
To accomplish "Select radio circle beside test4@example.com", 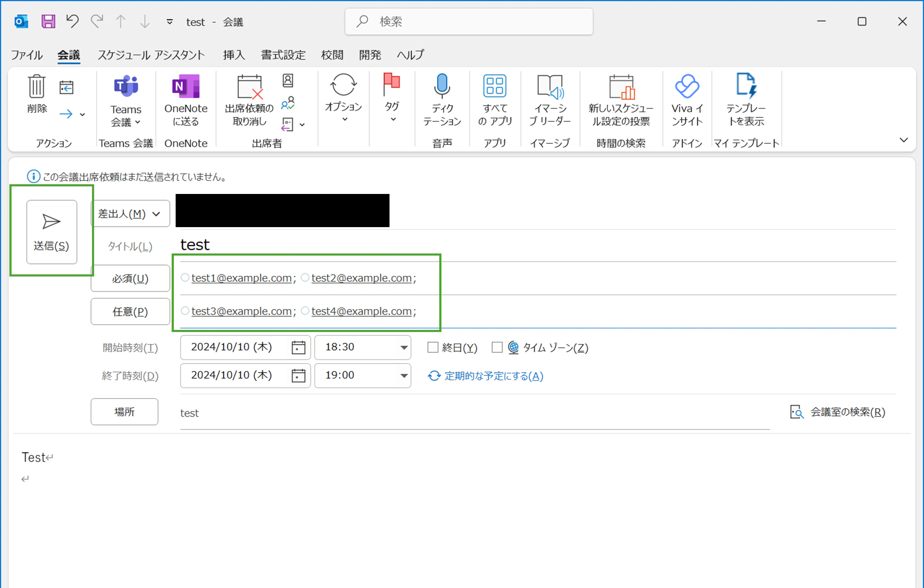I will 305,311.
